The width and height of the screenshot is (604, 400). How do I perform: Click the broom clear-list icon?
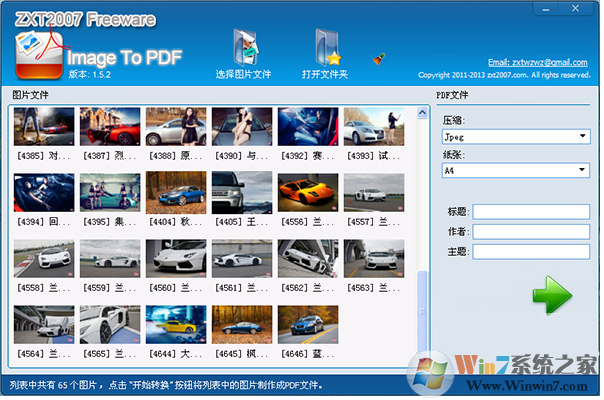point(380,58)
